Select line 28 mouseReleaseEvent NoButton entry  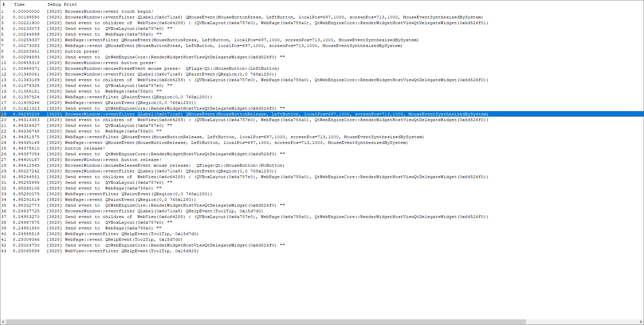[x=174, y=165]
